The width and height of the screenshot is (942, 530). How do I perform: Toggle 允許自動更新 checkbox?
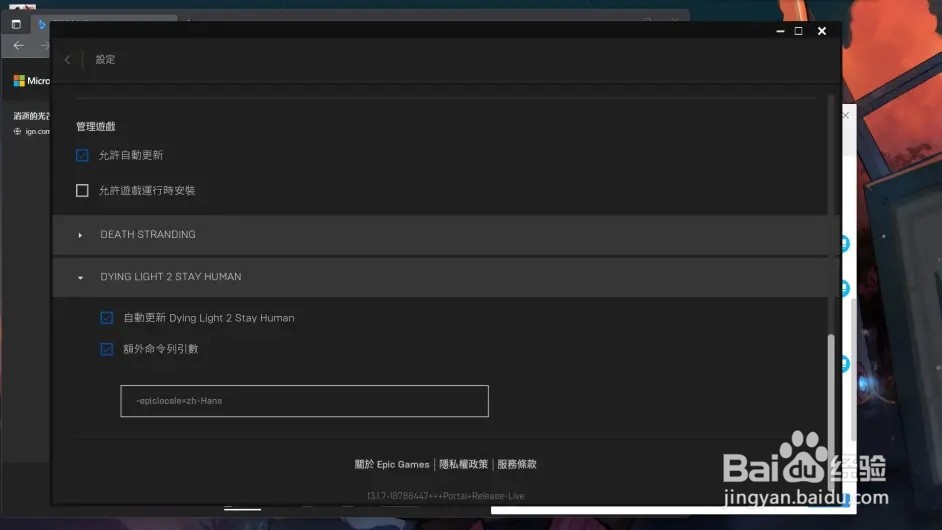point(82,156)
